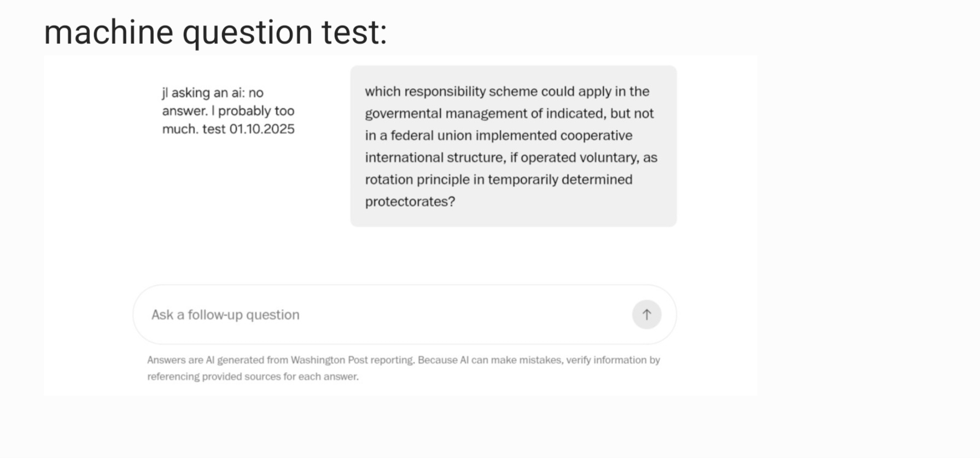Click the 'jl asking an ai' note text
This screenshot has height=458, width=980.
pos(213,92)
